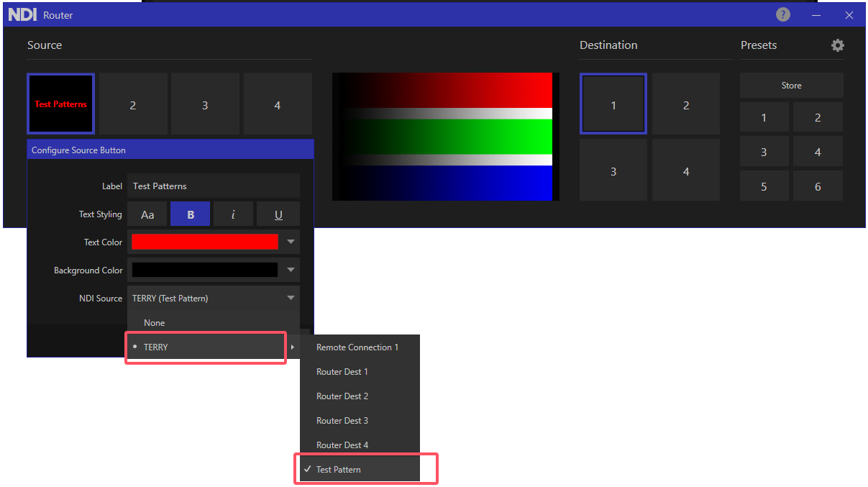This screenshot has width=868, height=487.
Task: Toggle underline text styling
Action: [x=278, y=214]
